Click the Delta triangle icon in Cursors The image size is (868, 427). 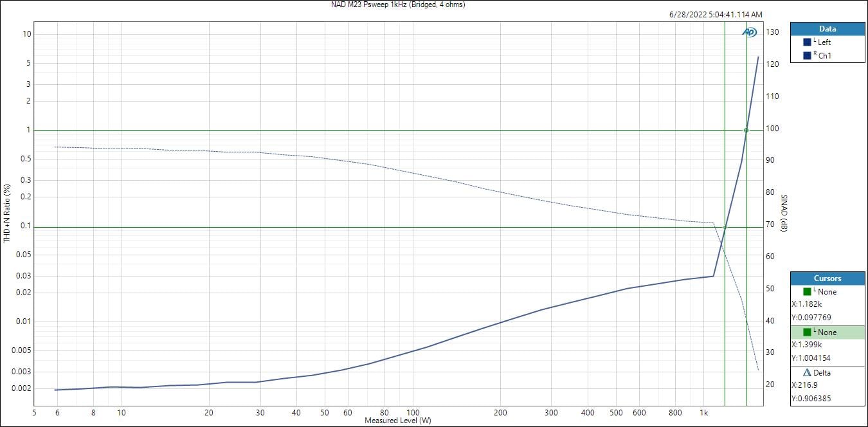(807, 372)
